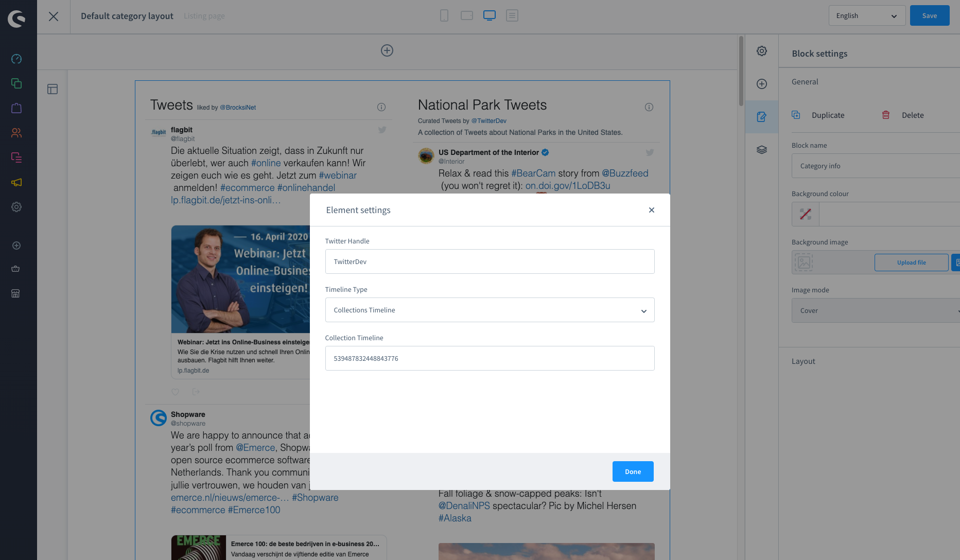Viewport: 960px width, 560px height.
Task: Click the Shopware logo
Action: tap(16, 19)
